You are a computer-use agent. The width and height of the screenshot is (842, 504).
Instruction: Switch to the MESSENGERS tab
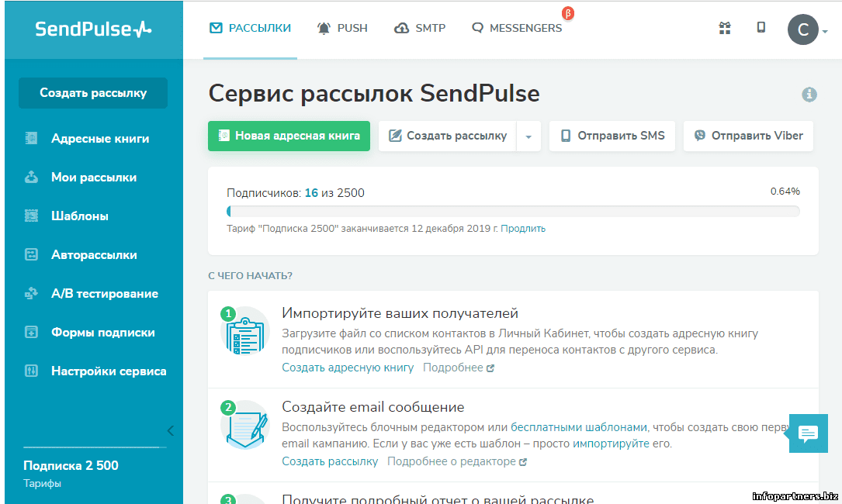517,28
